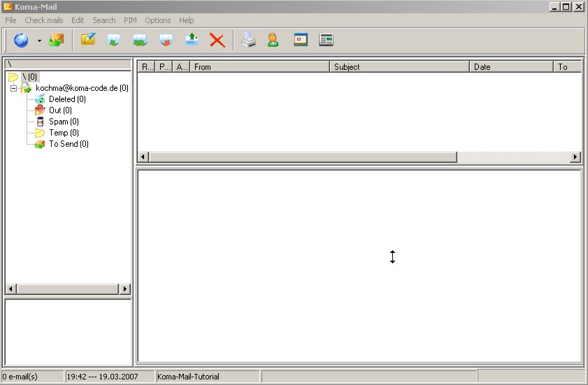Open the Deleted (0) folder

68,99
